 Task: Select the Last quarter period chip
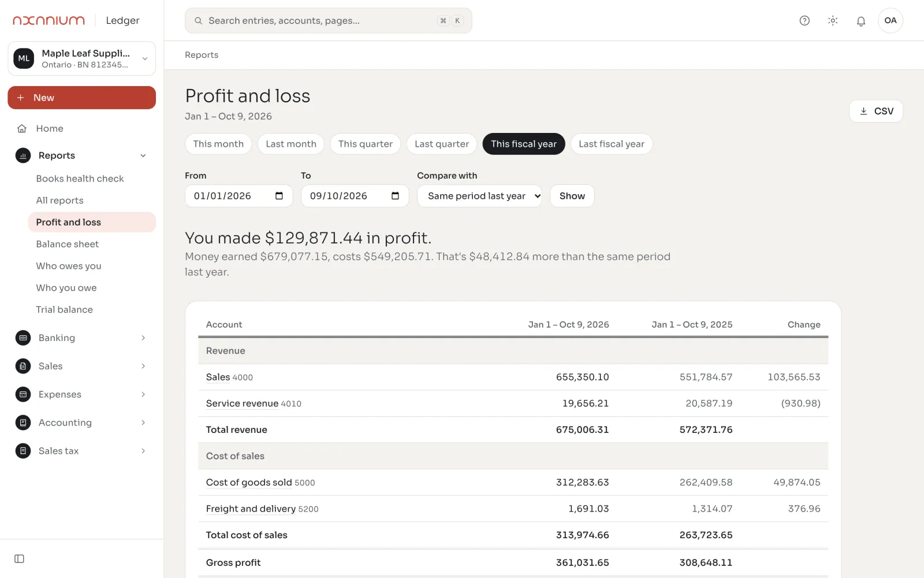click(x=442, y=144)
